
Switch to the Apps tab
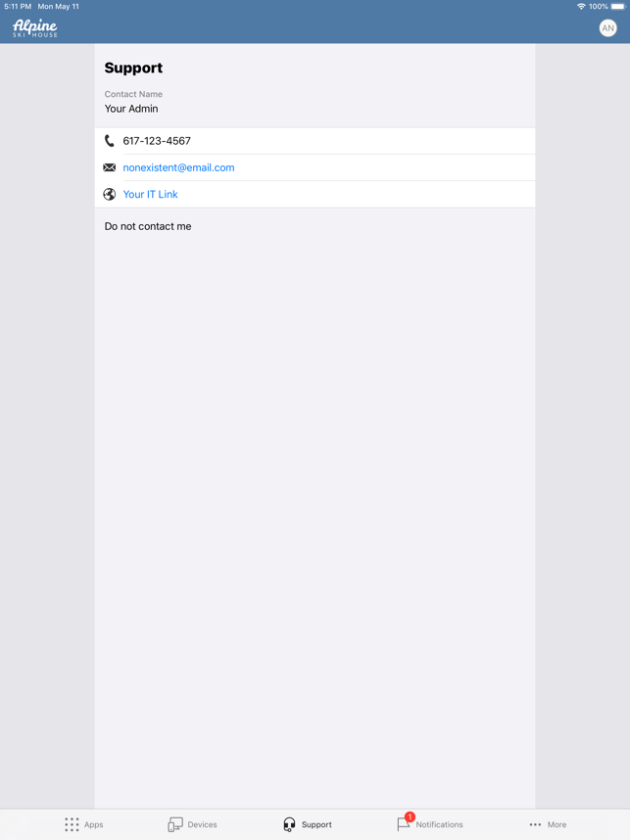pos(83,824)
